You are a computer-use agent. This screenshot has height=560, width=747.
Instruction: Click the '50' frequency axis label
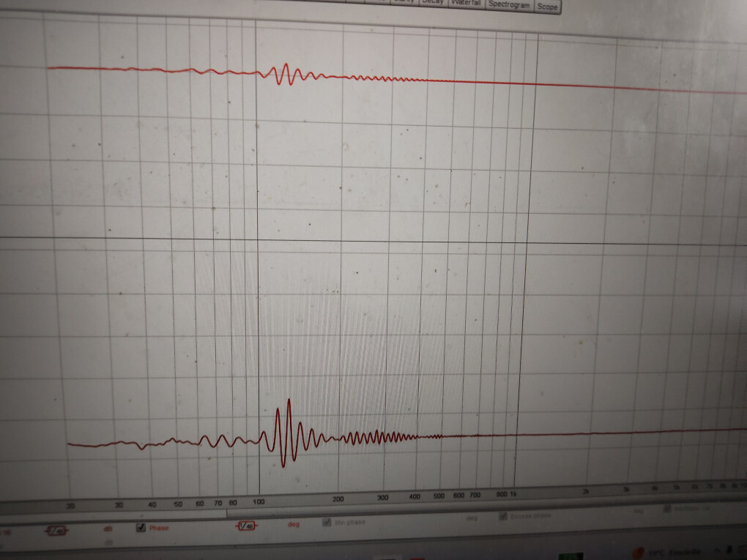pos(178,504)
